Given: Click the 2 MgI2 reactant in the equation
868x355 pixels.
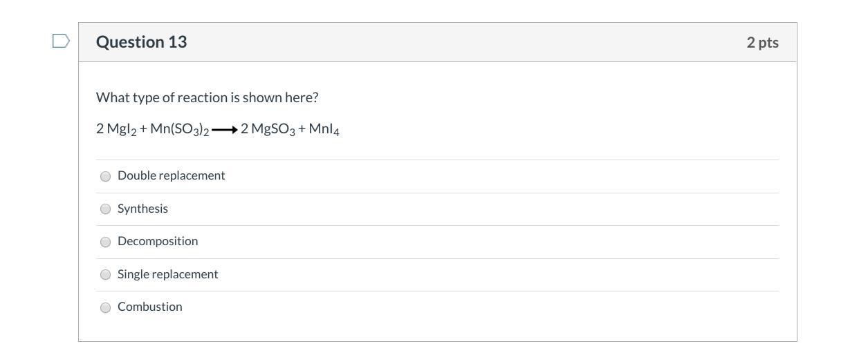Looking at the screenshot, I should tap(116, 129).
